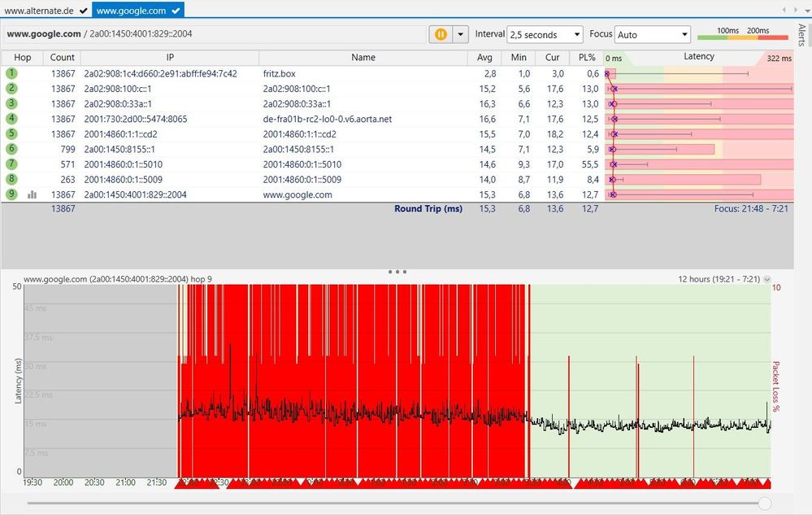812x515 pixels.
Task: Toggle the timeline graph icon on hop 9
Action: coord(33,194)
